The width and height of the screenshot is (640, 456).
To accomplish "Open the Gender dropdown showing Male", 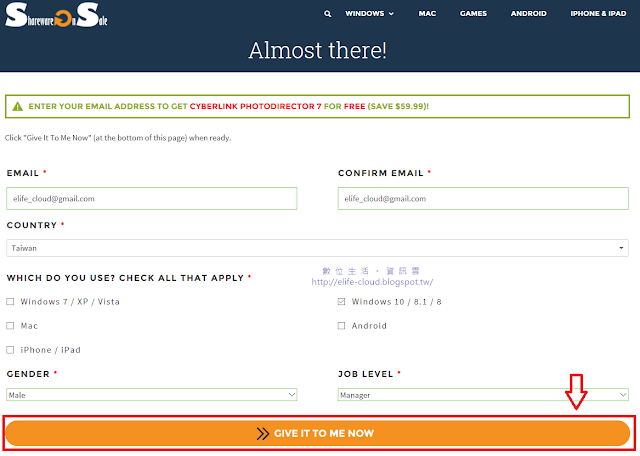I will pos(152,395).
